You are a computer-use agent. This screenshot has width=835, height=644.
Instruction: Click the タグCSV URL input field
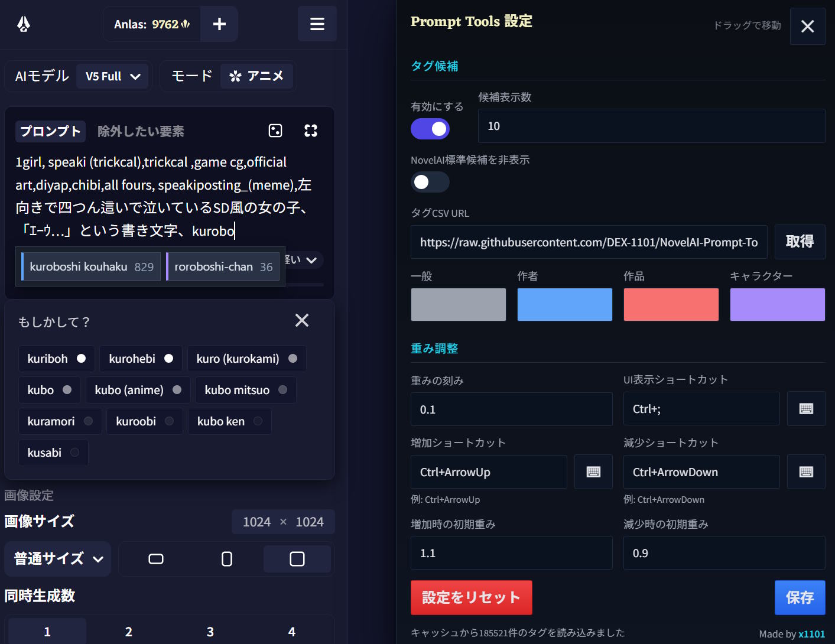click(x=589, y=242)
